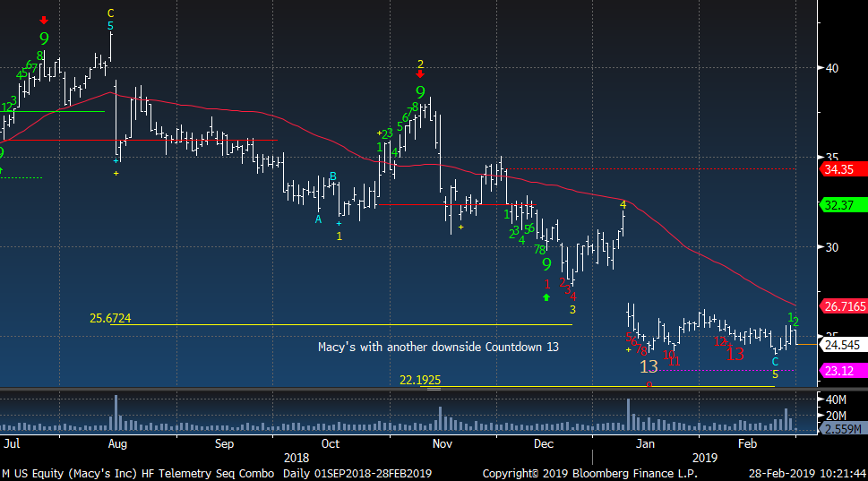Click the yellow 3 wave label in December
The height and width of the screenshot is (481, 868).
pyautogui.click(x=573, y=310)
